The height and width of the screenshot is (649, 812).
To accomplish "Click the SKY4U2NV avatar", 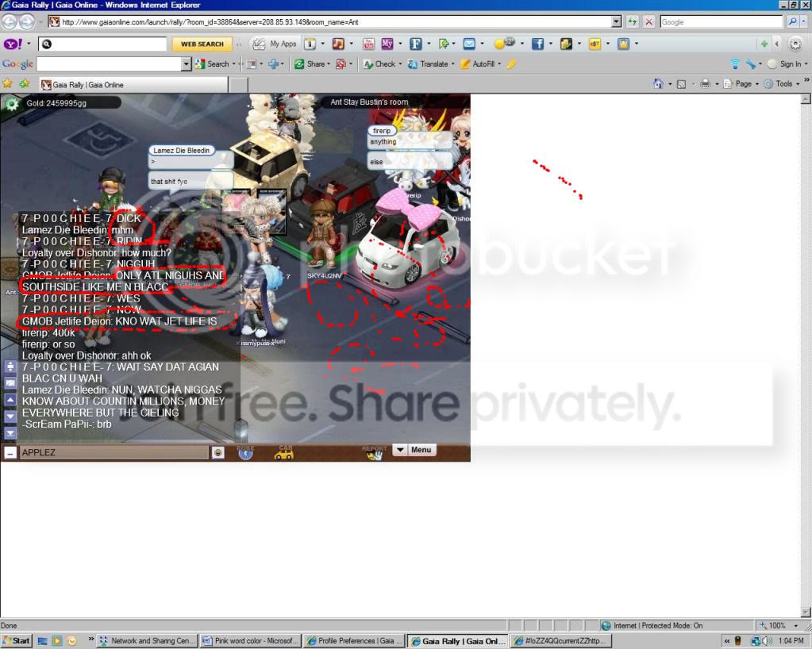I will click(324, 233).
